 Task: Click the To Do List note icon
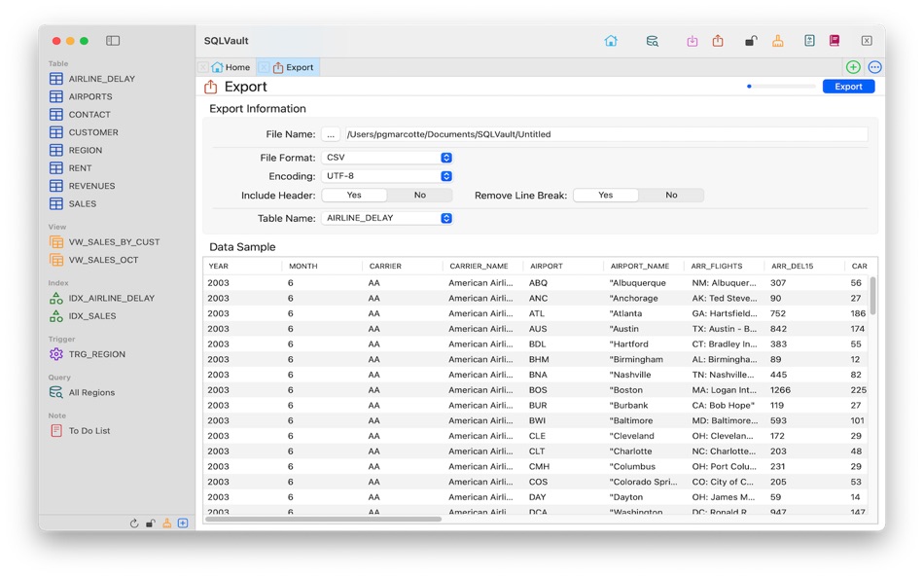pos(56,430)
